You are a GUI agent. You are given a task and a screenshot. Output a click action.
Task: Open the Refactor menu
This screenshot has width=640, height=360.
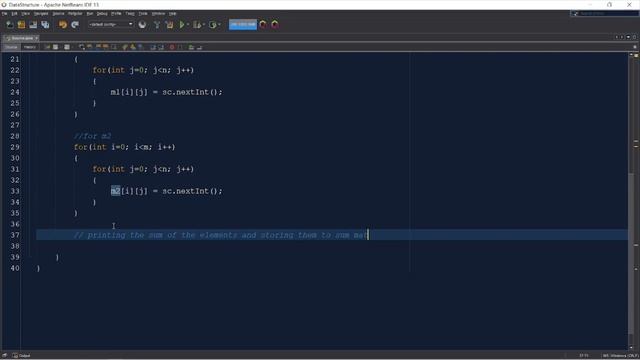[x=75, y=13]
